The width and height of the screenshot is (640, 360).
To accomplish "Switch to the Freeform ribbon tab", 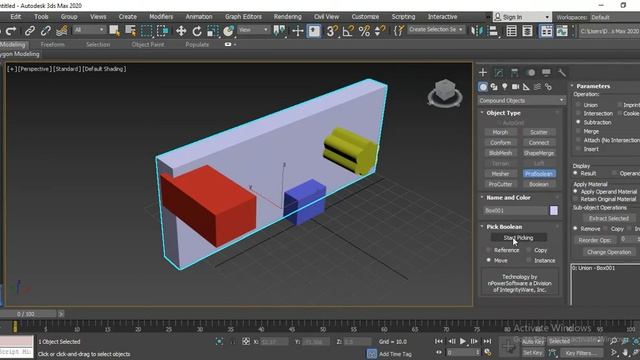I will coord(53,44).
